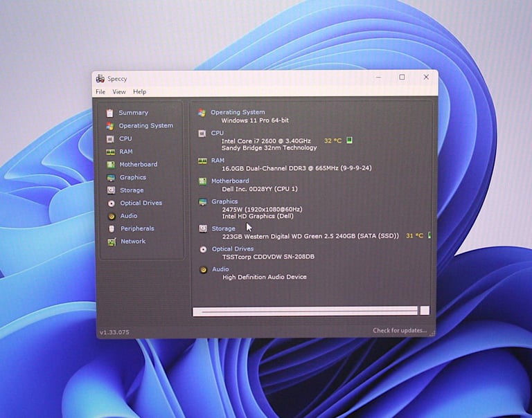532x418 pixels.
Task: Click the Dell Inc. 0D28YY motherboard text
Action: (260, 189)
